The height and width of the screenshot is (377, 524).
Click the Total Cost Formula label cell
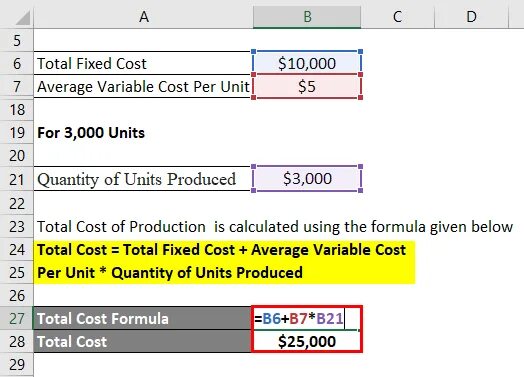[x=143, y=318]
